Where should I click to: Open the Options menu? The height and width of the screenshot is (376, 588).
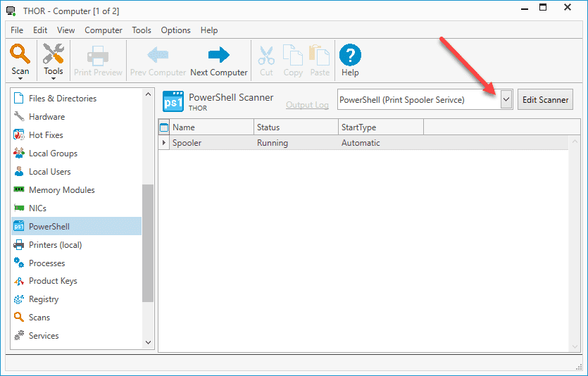(x=175, y=30)
